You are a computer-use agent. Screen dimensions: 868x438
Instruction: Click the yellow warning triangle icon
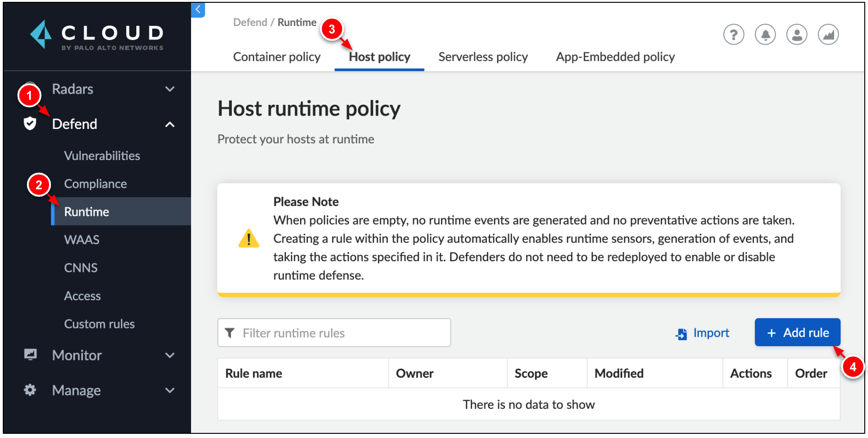click(249, 238)
